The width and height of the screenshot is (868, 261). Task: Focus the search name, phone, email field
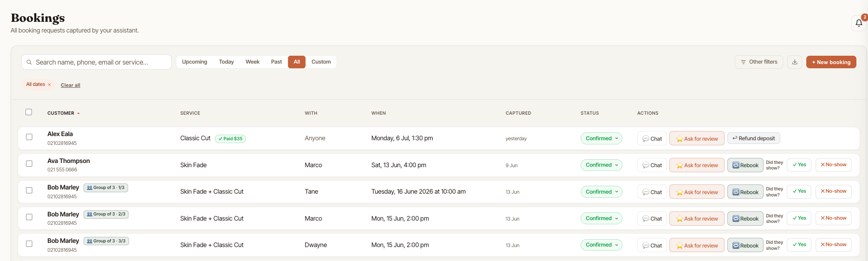coord(97,62)
